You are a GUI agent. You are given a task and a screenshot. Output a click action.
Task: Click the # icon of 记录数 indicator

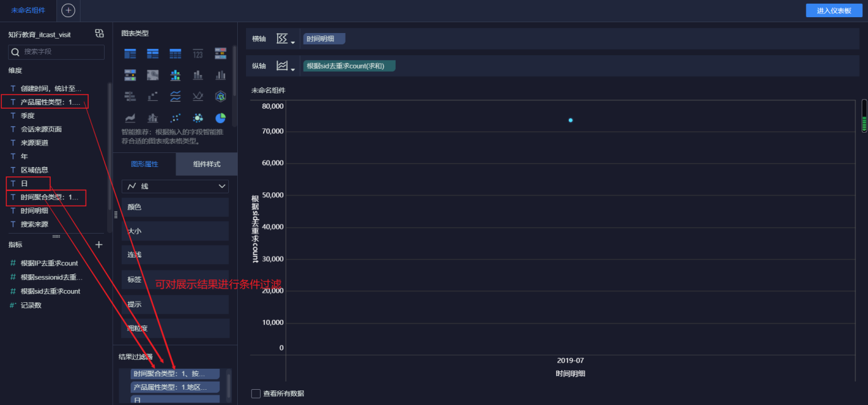(13, 305)
